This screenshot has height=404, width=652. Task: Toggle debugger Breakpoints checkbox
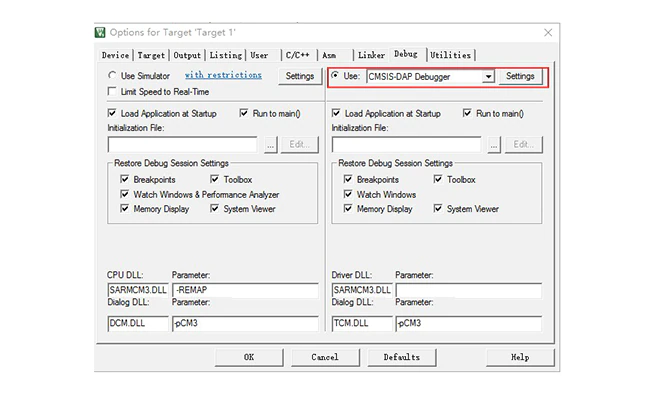click(x=348, y=179)
